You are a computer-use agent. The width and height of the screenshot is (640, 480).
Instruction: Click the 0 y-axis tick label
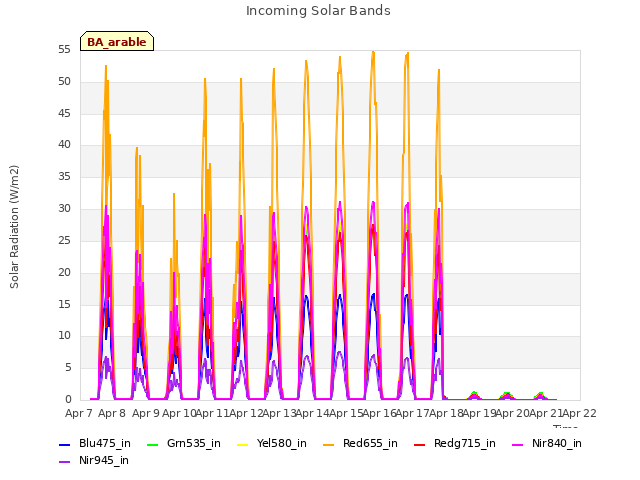[68, 400]
